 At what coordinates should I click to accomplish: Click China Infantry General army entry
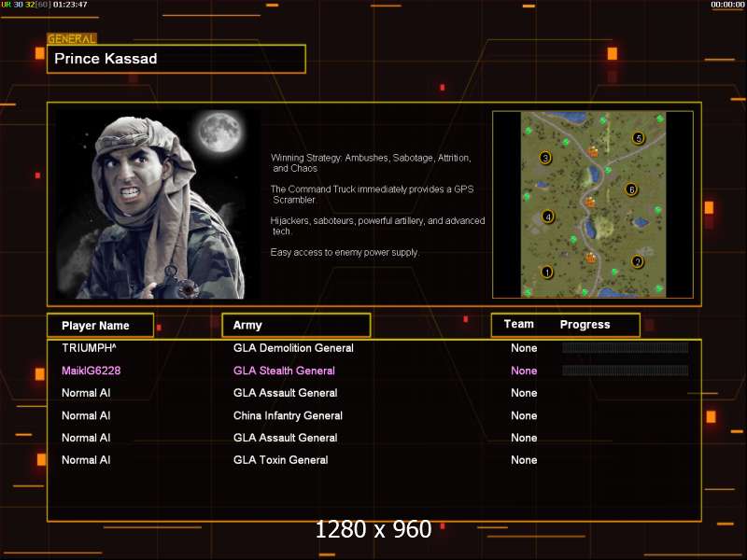tap(288, 415)
